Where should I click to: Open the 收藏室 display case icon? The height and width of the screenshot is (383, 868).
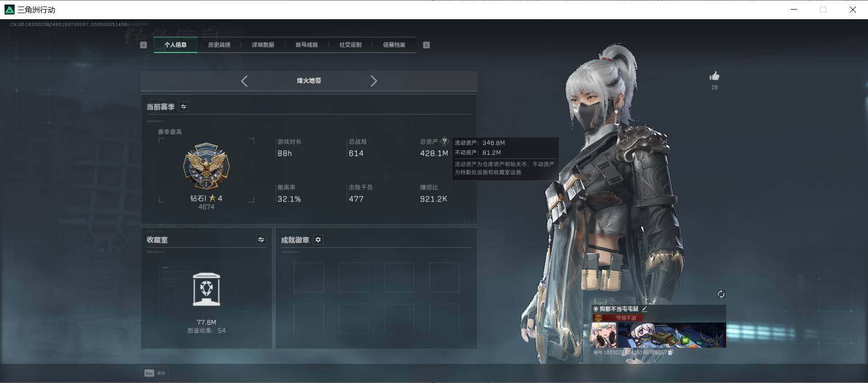coord(206,289)
